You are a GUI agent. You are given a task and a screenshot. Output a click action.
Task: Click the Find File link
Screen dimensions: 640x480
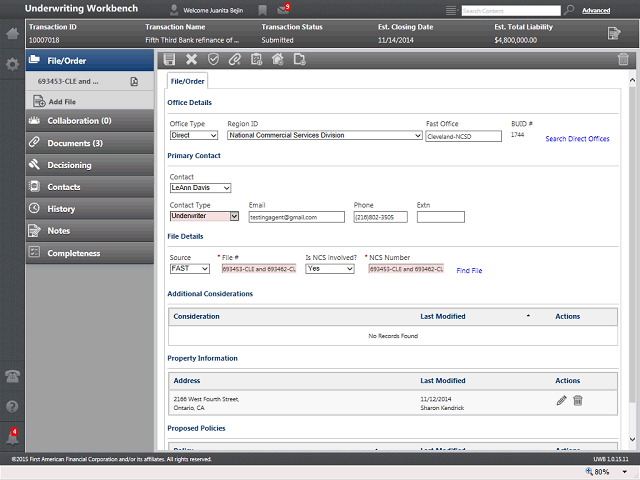[x=469, y=271]
